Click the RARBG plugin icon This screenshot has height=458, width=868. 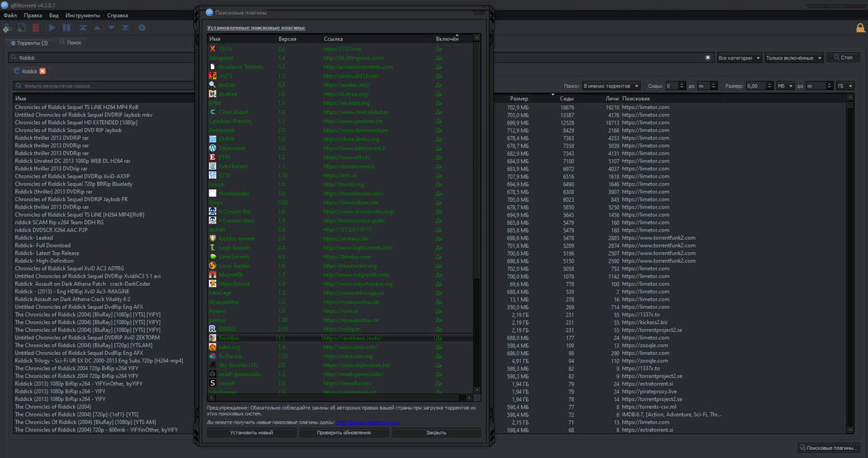(x=213, y=329)
